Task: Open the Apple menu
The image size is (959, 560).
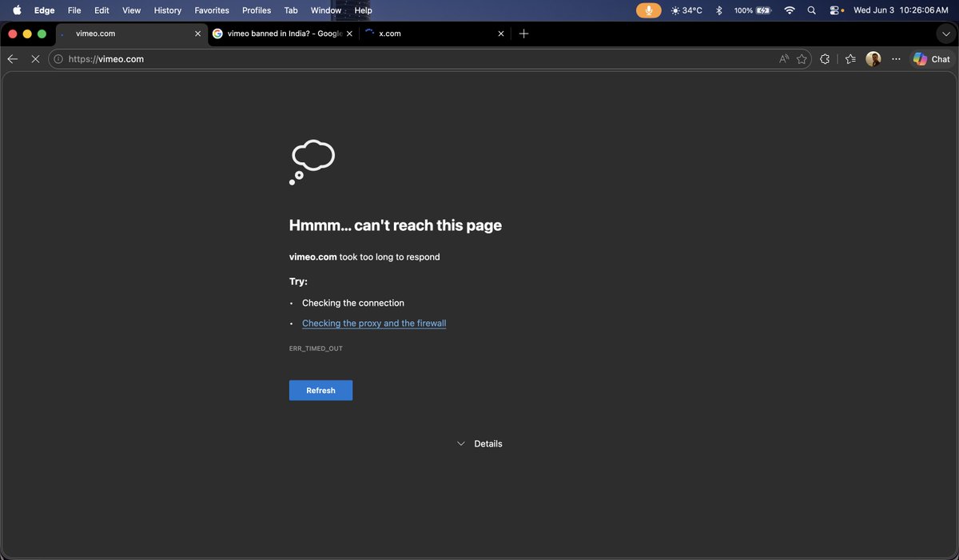Action: tap(17, 10)
